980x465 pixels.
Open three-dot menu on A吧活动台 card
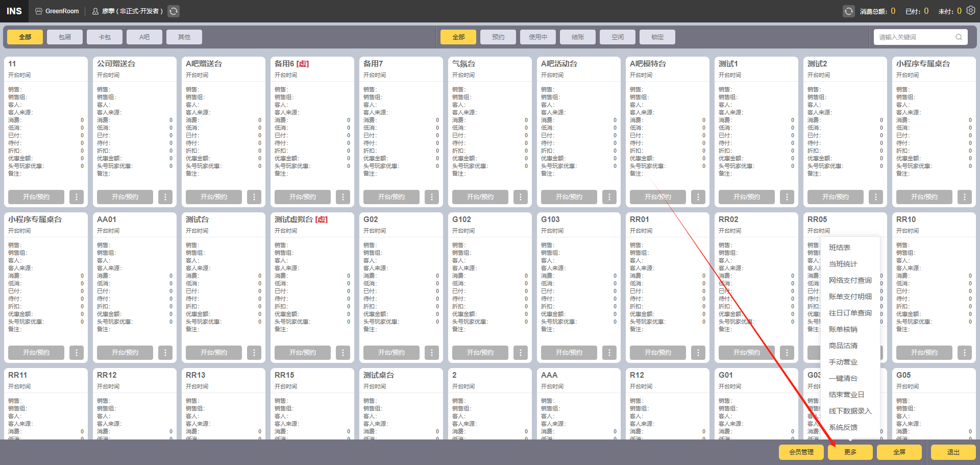click(x=609, y=197)
